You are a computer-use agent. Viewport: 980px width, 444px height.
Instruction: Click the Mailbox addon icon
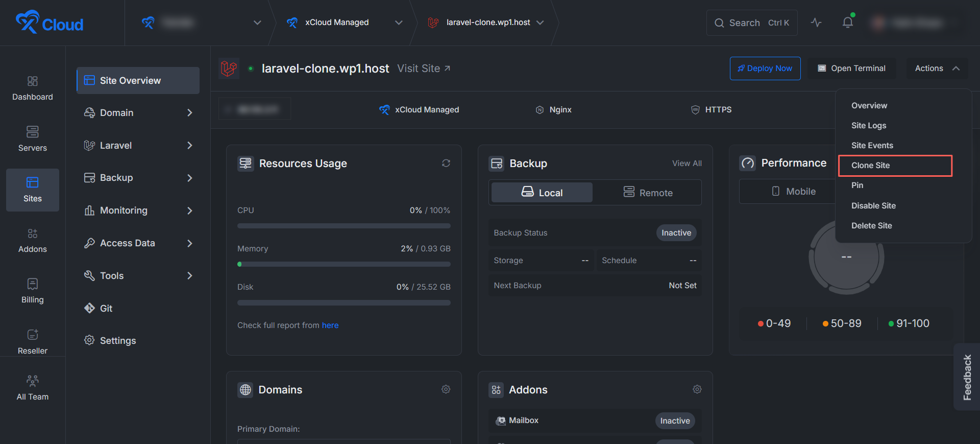[501, 420]
